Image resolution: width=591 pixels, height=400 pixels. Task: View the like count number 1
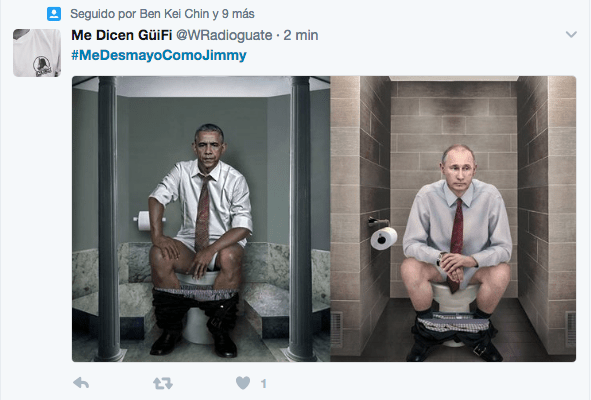tap(263, 384)
